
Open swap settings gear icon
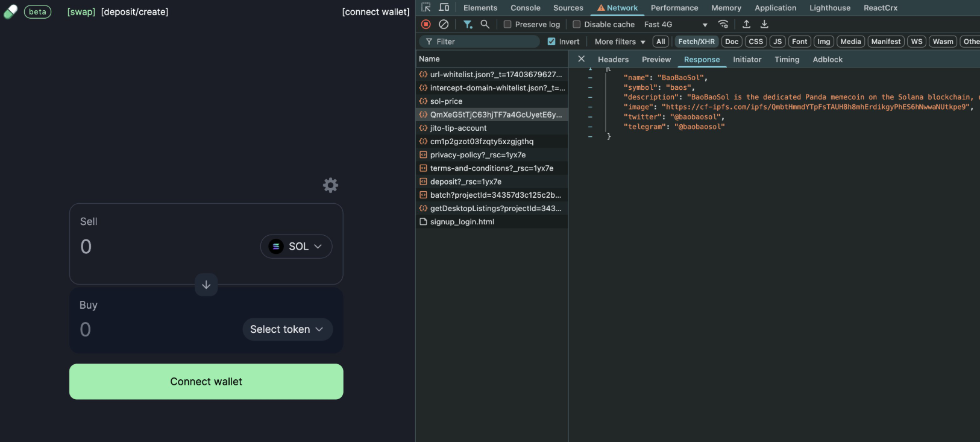[330, 185]
